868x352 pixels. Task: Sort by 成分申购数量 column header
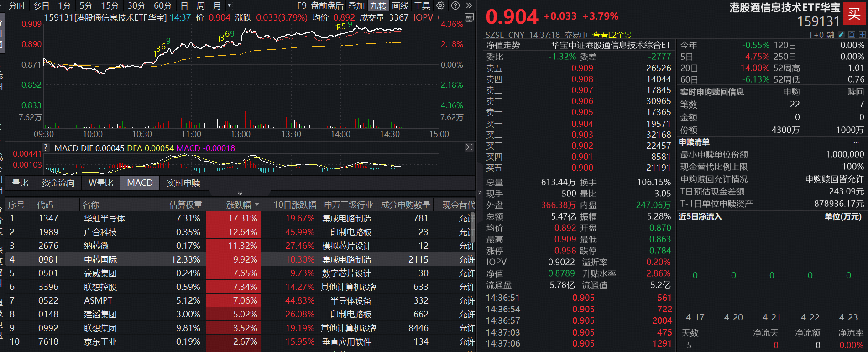pos(405,205)
